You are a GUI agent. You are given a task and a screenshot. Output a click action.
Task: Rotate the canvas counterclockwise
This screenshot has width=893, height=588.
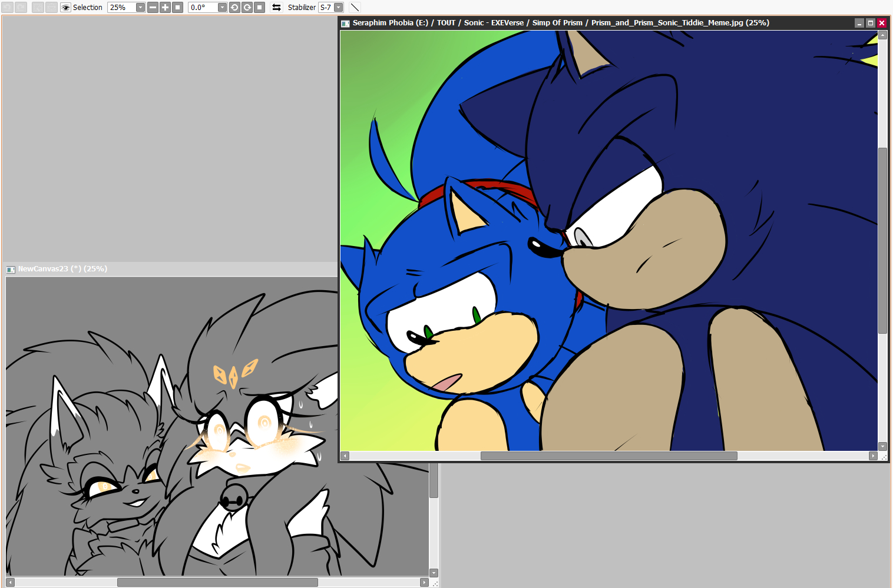point(234,8)
